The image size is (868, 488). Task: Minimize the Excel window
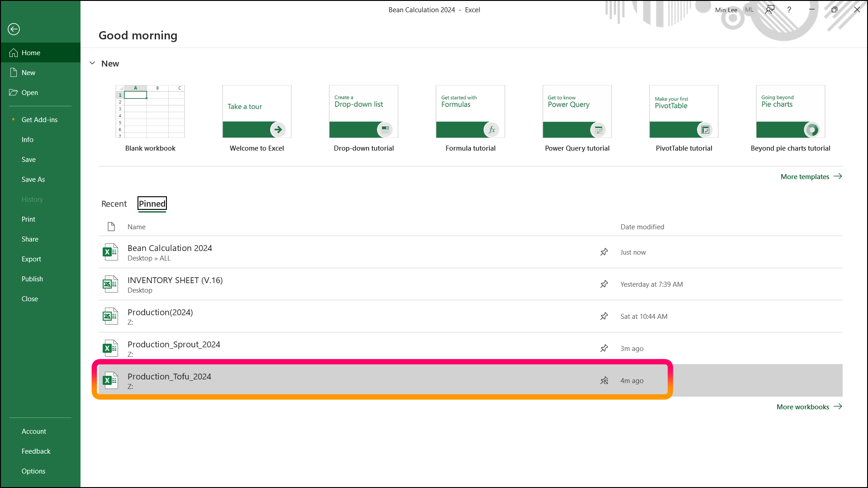click(x=812, y=9)
